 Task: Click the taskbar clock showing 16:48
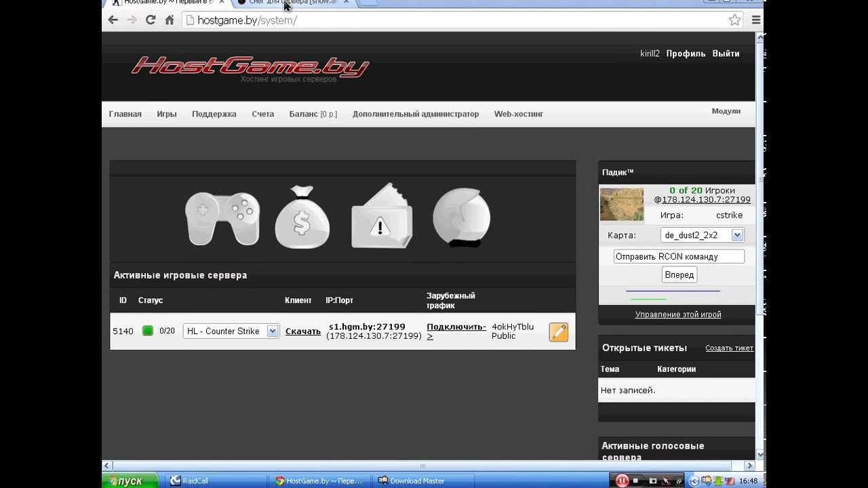pyautogui.click(x=749, y=481)
